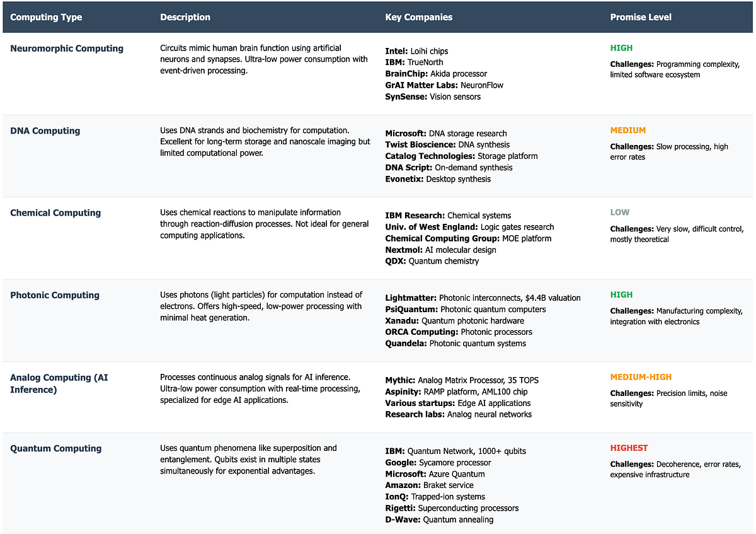Click the green HIGH label for Neuromorphic
Viewport: 756px width, 534px height.
(621, 48)
